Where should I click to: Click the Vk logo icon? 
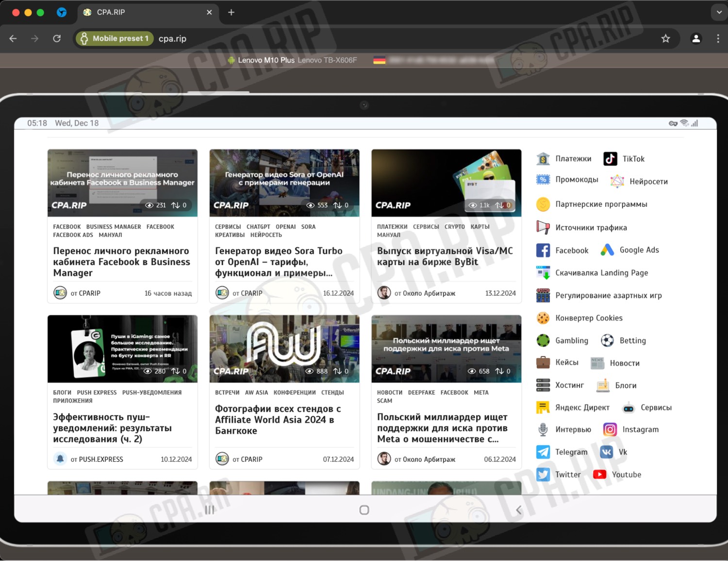(x=606, y=452)
